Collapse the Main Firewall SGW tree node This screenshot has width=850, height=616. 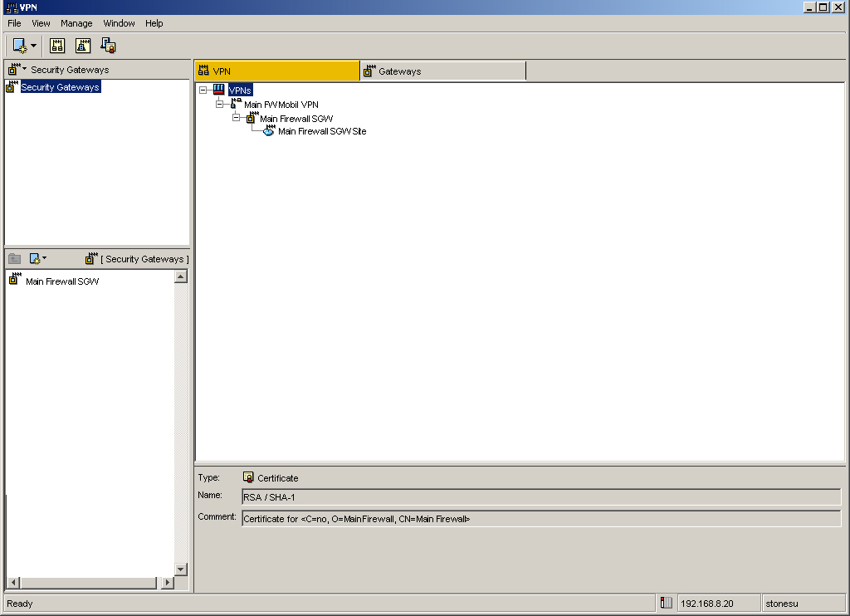pos(237,118)
